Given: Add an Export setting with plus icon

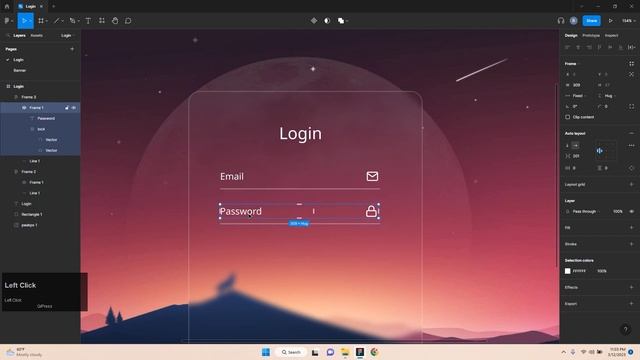Looking at the screenshot, I should click(631, 304).
